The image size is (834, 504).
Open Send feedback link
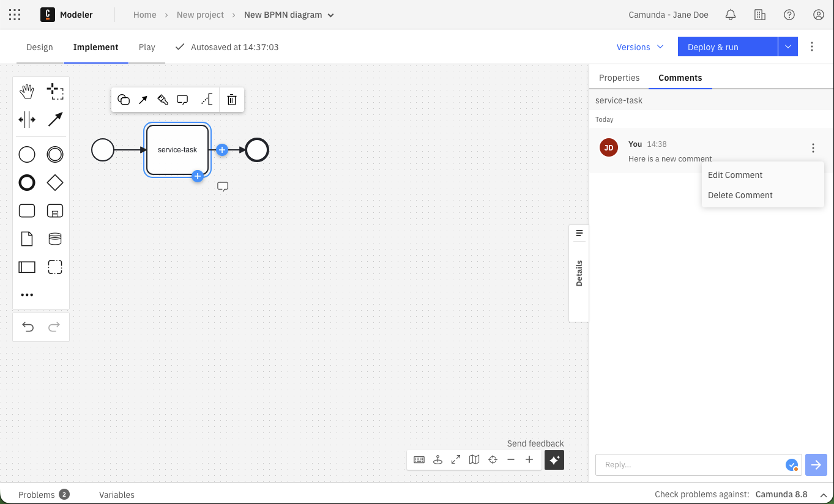[535, 443]
